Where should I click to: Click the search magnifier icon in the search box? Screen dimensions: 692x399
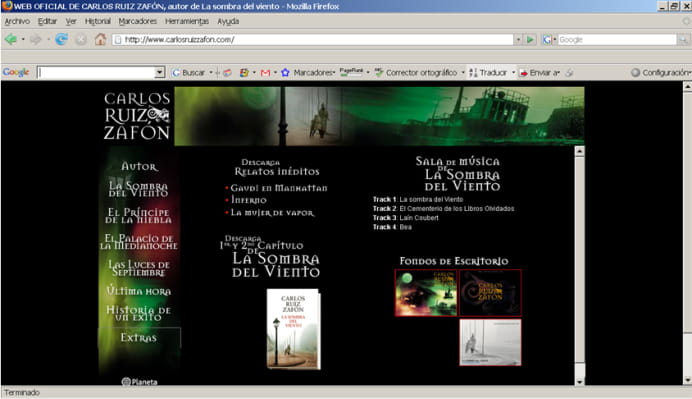tap(683, 40)
